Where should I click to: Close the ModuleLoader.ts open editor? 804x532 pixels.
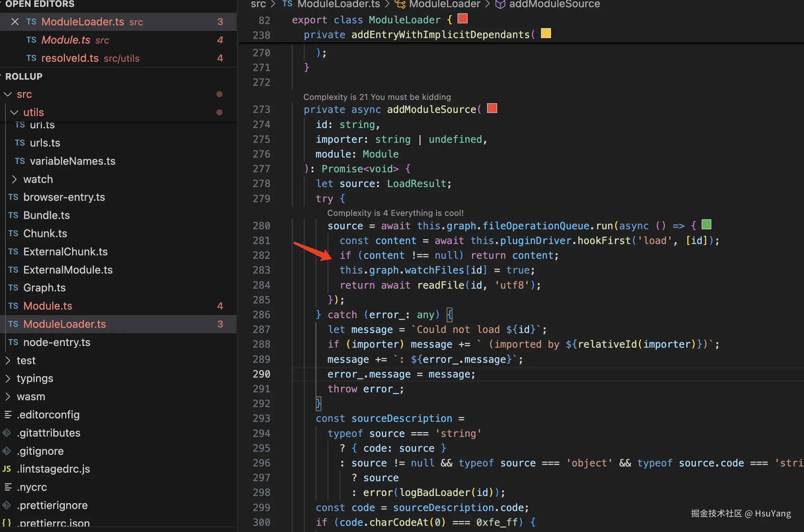pyautogui.click(x=15, y=22)
